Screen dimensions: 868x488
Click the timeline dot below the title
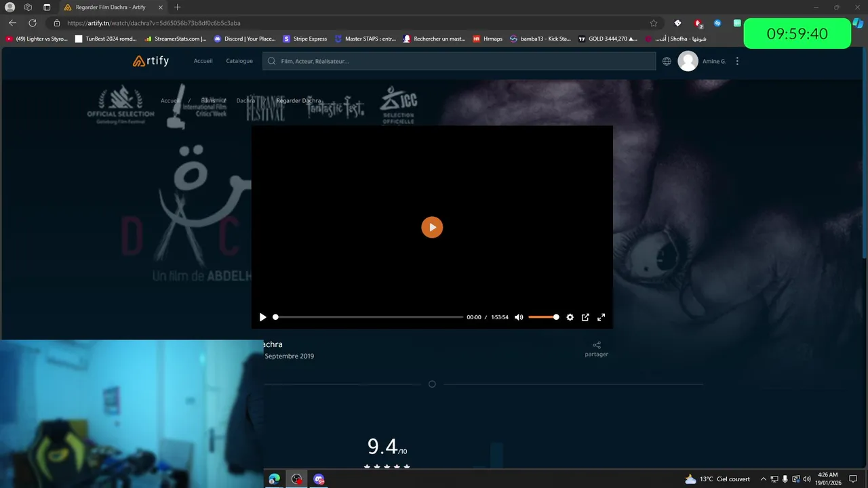pyautogui.click(x=432, y=384)
